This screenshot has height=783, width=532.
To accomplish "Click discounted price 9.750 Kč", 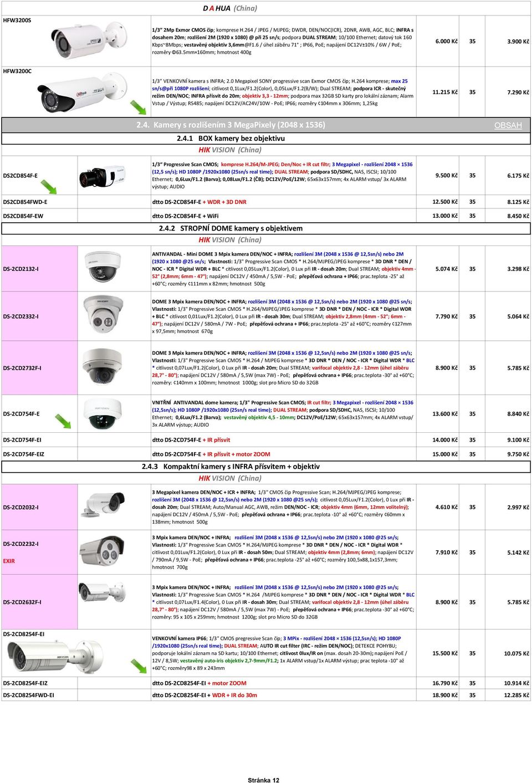I will click(x=518, y=454).
